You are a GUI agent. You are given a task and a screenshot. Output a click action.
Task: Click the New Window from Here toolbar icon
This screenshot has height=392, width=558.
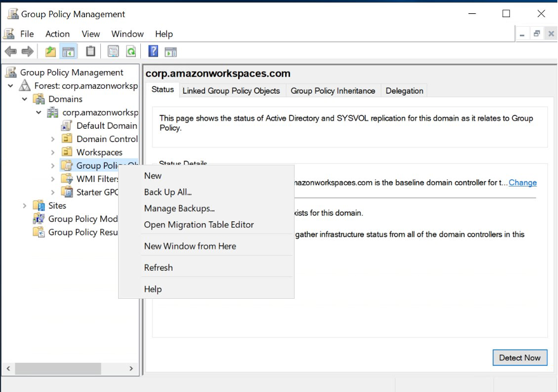(x=171, y=51)
